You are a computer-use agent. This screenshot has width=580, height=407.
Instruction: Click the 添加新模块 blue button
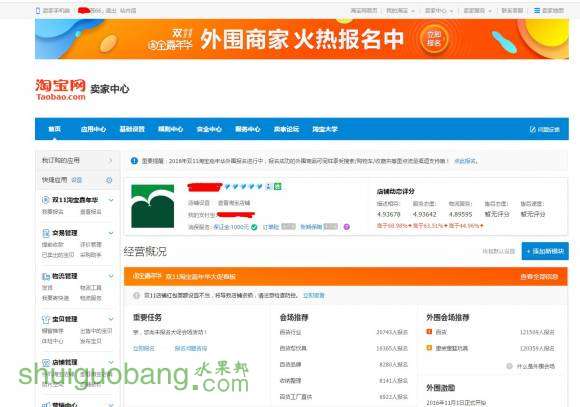545,251
